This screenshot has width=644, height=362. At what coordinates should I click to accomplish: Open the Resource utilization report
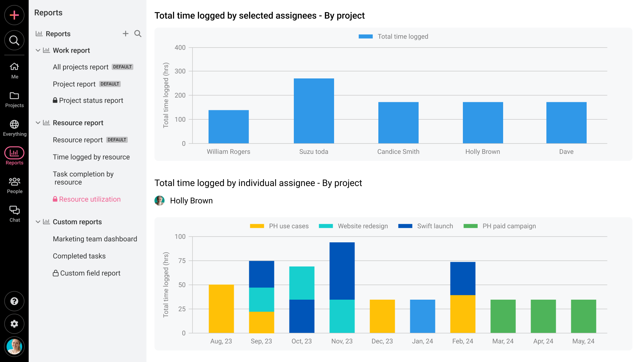click(90, 199)
